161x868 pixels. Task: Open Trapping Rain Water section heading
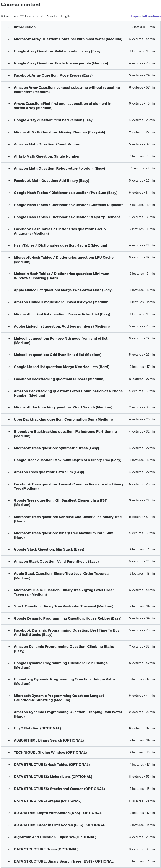(x=68, y=714)
